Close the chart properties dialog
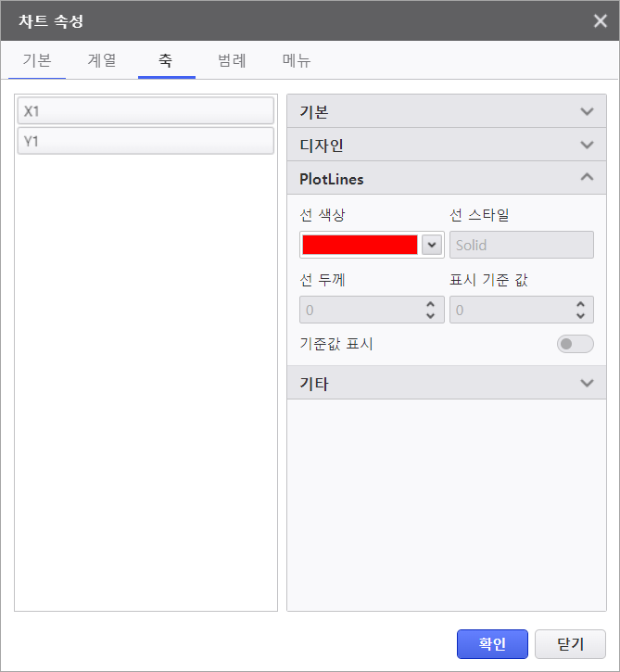This screenshot has width=620, height=672. coord(601,20)
